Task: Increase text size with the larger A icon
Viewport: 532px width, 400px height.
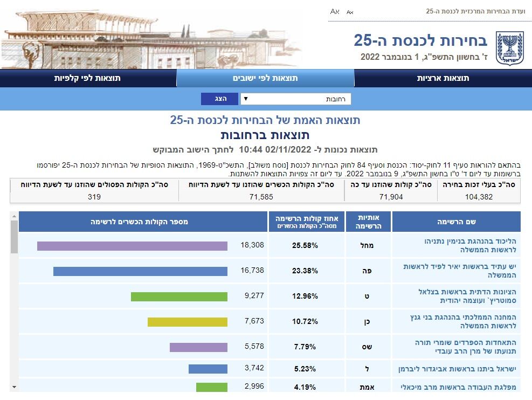Action: click(x=335, y=11)
